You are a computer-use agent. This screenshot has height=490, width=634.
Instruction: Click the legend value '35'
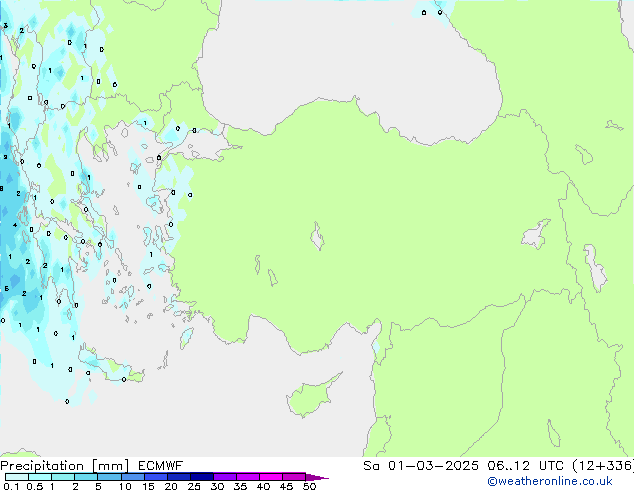pyautogui.click(x=240, y=486)
